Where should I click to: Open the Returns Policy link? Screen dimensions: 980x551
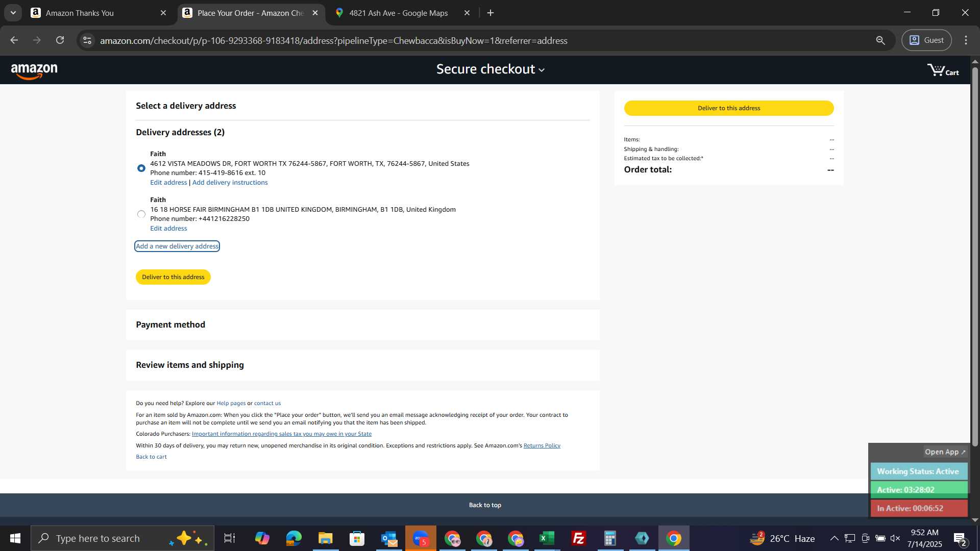pos(542,445)
